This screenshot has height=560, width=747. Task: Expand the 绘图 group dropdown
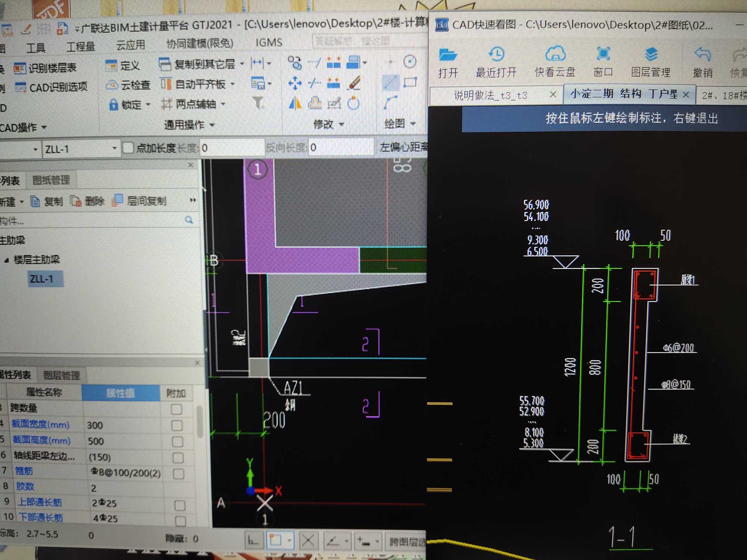point(413,123)
